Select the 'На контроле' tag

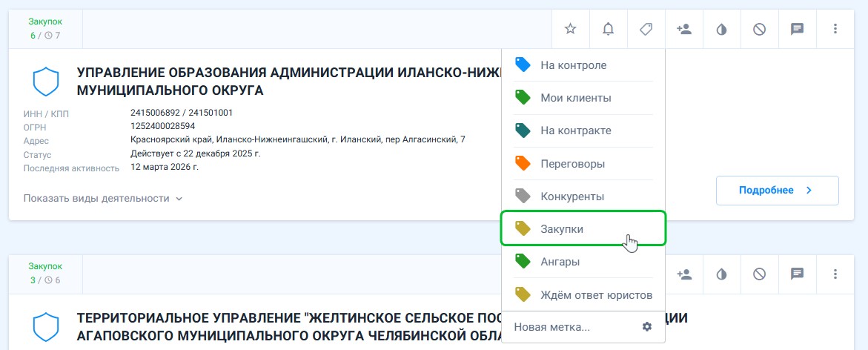tap(583, 65)
